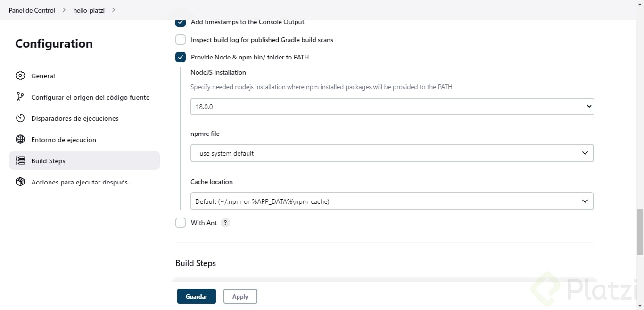
Task: Enable the With Ant checkbox
Action: coord(181,223)
